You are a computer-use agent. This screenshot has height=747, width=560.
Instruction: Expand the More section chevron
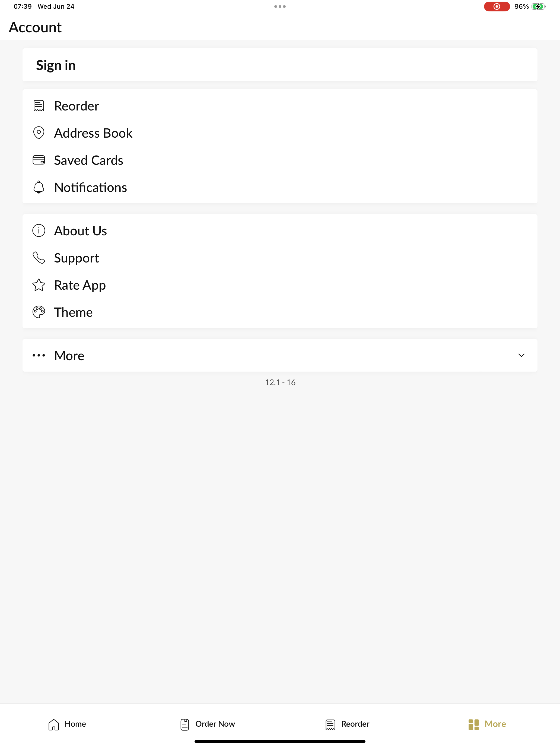tap(521, 355)
